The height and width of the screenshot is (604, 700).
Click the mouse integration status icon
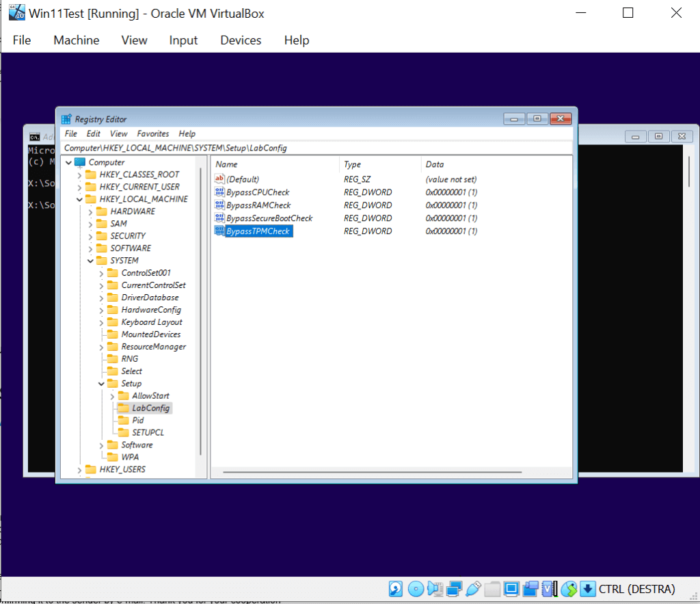point(569,589)
